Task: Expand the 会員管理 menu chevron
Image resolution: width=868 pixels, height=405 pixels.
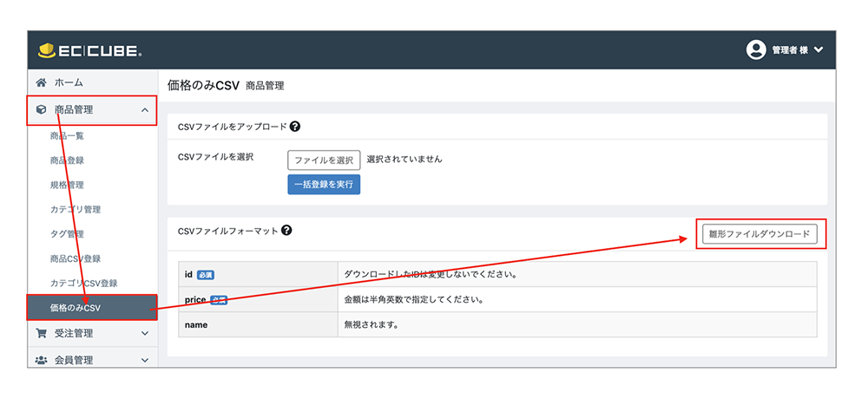Action: [x=144, y=359]
